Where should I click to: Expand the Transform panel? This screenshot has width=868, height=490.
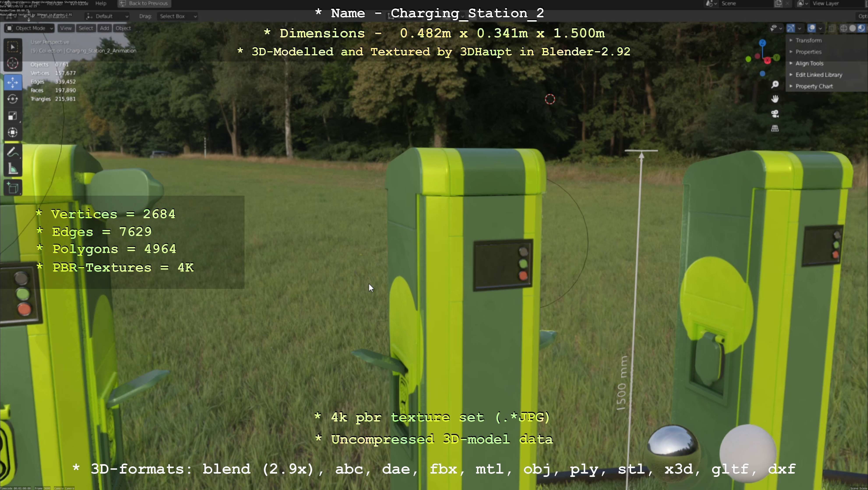pyautogui.click(x=808, y=40)
